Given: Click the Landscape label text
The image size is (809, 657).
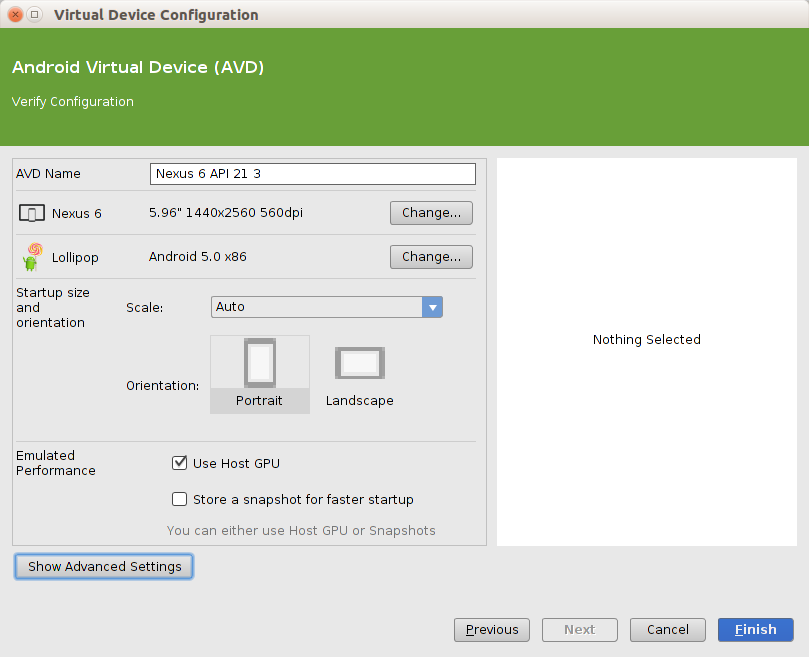Looking at the screenshot, I should pos(360,400).
